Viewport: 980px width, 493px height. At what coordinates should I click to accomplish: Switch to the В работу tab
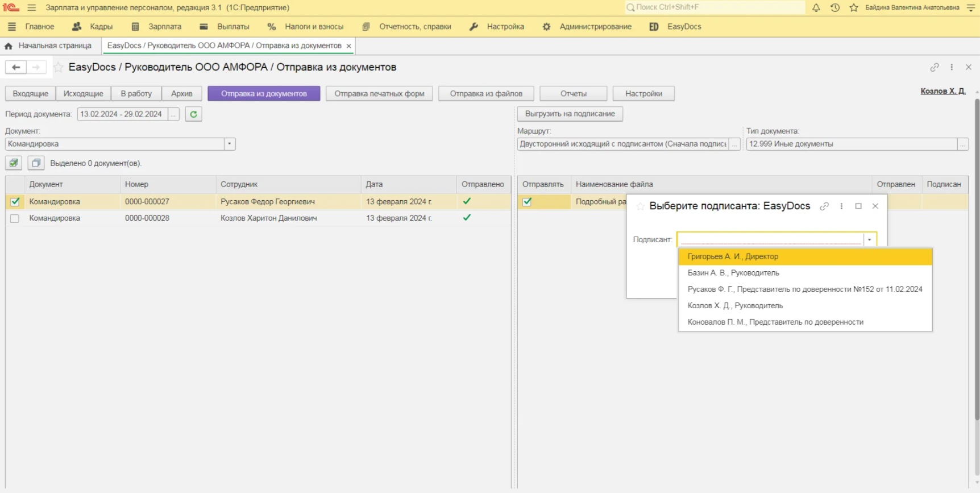pos(136,94)
